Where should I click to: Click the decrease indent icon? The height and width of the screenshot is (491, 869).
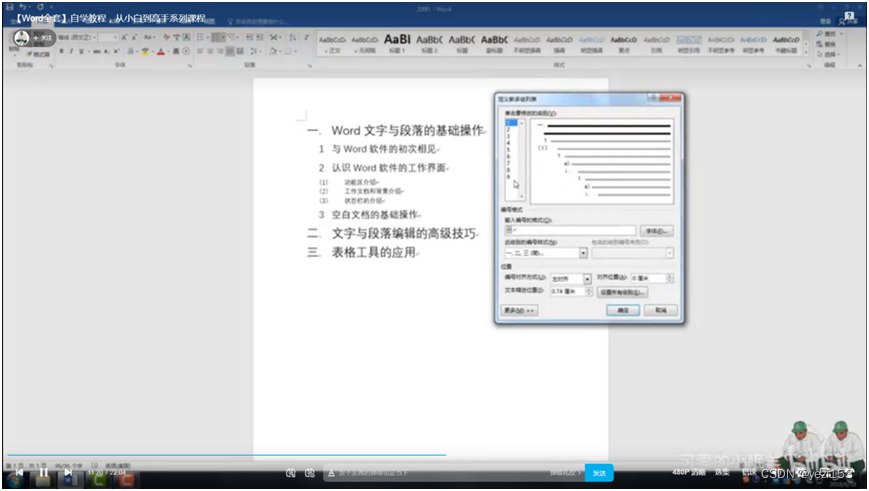tap(249, 38)
